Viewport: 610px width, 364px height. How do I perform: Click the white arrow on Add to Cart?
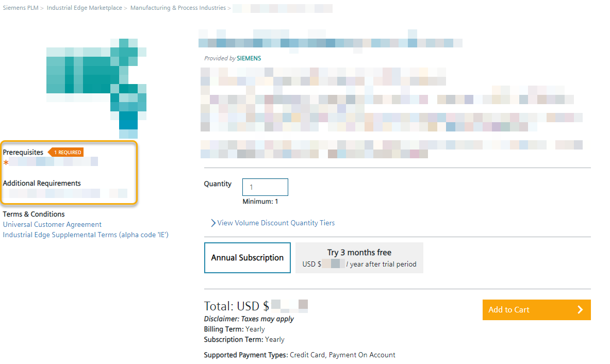pyautogui.click(x=580, y=310)
